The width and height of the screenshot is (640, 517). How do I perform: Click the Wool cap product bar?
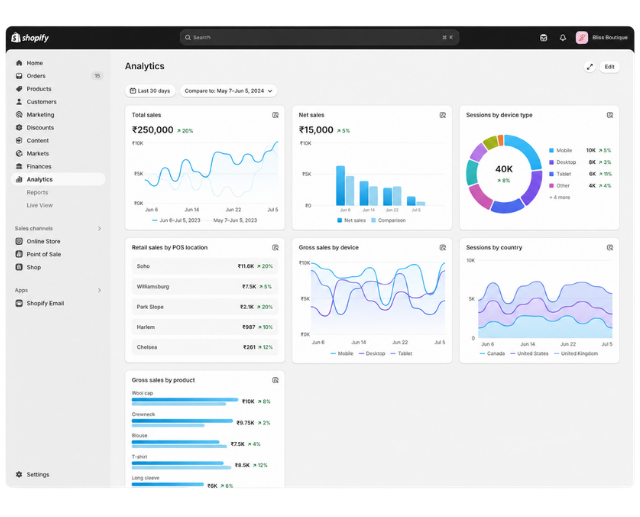[x=184, y=402]
